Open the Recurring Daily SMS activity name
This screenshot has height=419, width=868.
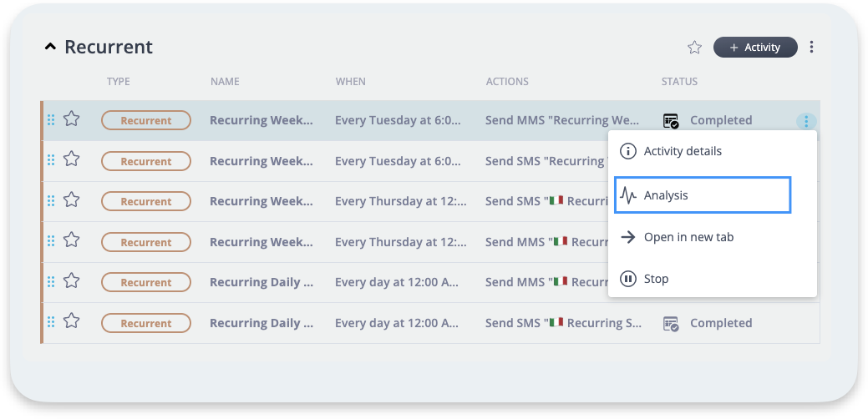(x=261, y=323)
